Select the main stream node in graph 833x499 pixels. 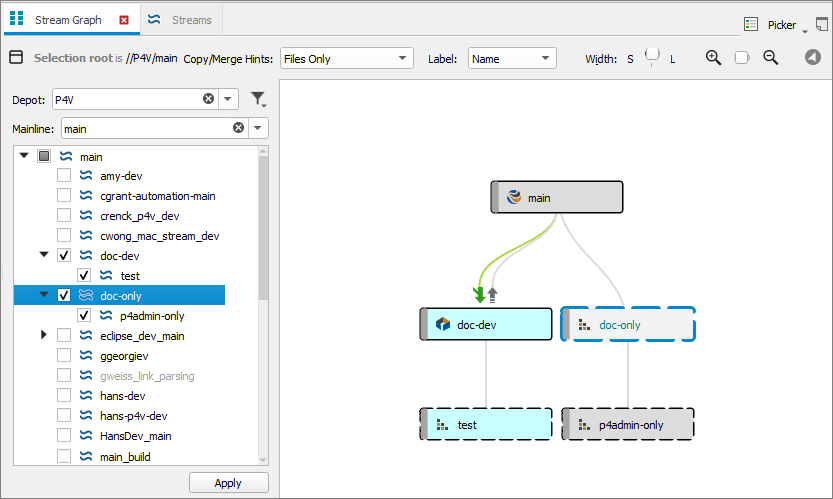(557, 197)
